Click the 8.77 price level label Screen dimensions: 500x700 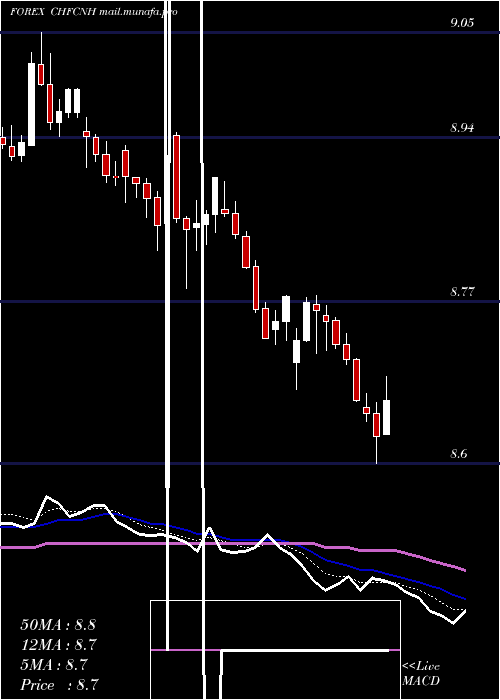(462, 292)
